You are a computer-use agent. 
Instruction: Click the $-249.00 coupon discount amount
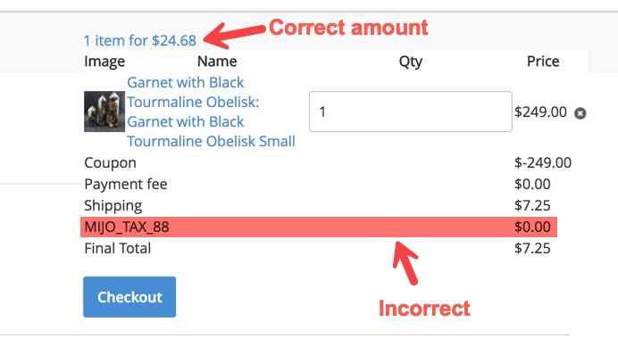tap(543, 163)
